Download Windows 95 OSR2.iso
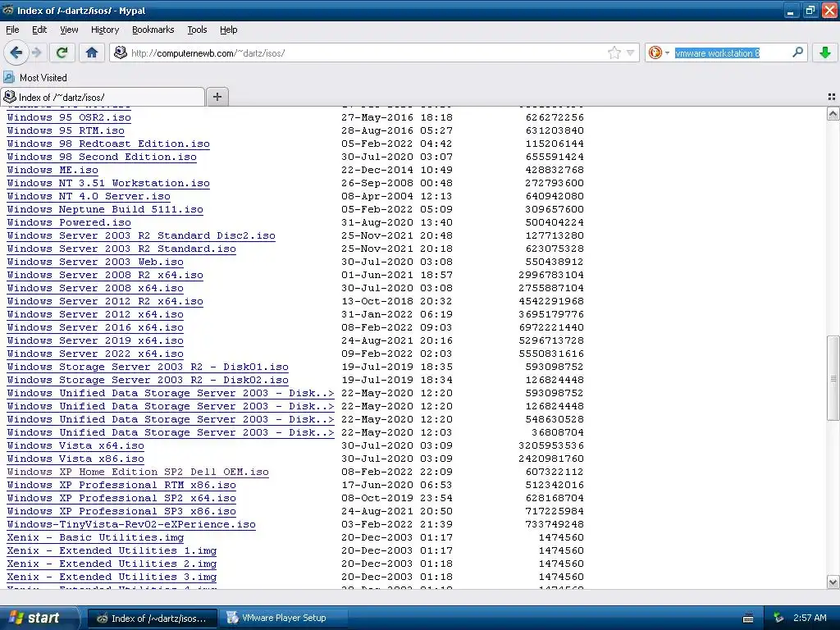This screenshot has height=630, width=840. (x=69, y=117)
